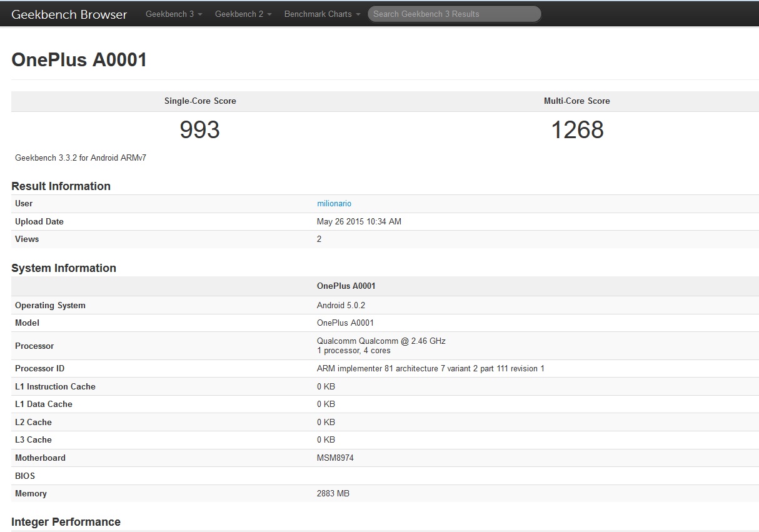The image size is (759, 532).
Task: Select the Memory row label
Action: [31, 494]
